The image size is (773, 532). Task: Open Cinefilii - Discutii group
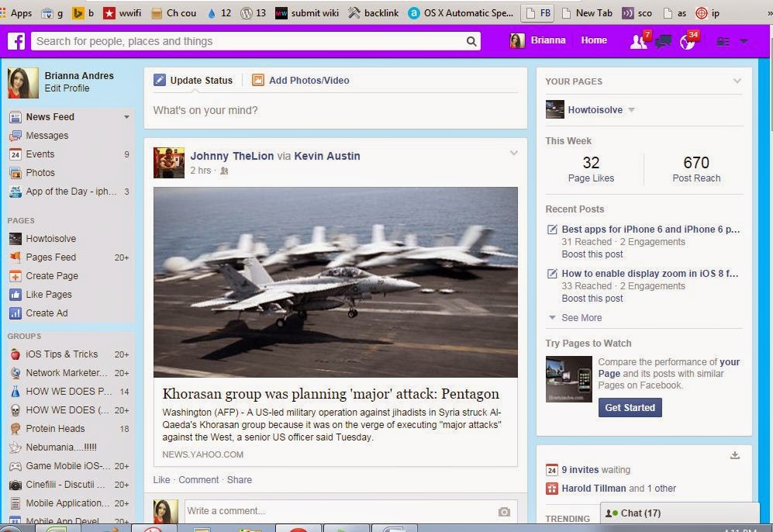(65, 485)
